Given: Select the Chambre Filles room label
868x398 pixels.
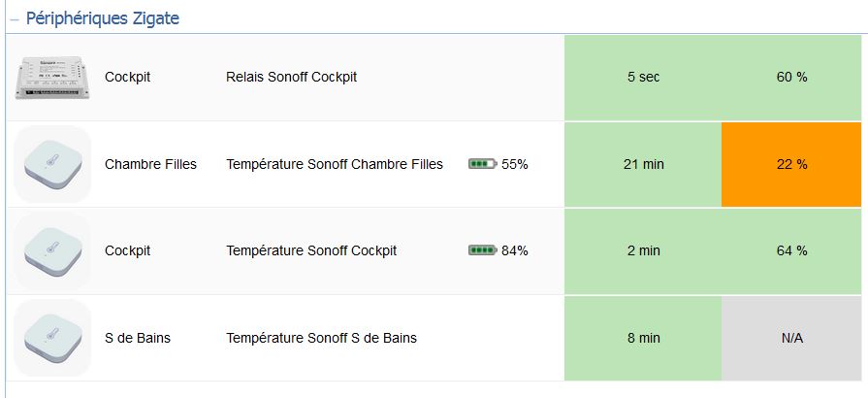Looking at the screenshot, I should [x=150, y=164].
